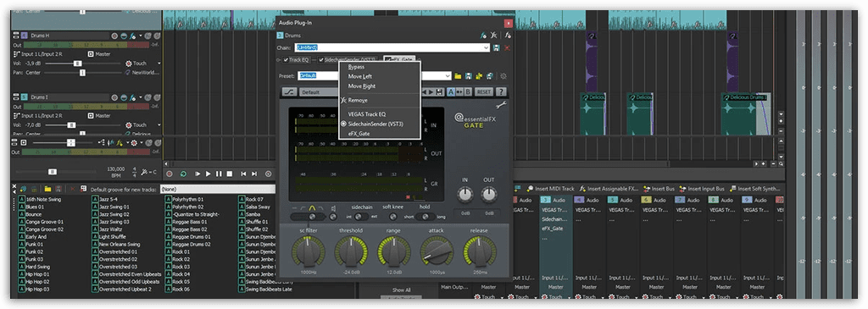Image resolution: width=868 pixels, height=309 pixels.
Task: Arm Drums H track for record
Action: pyautogui.click(x=114, y=36)
